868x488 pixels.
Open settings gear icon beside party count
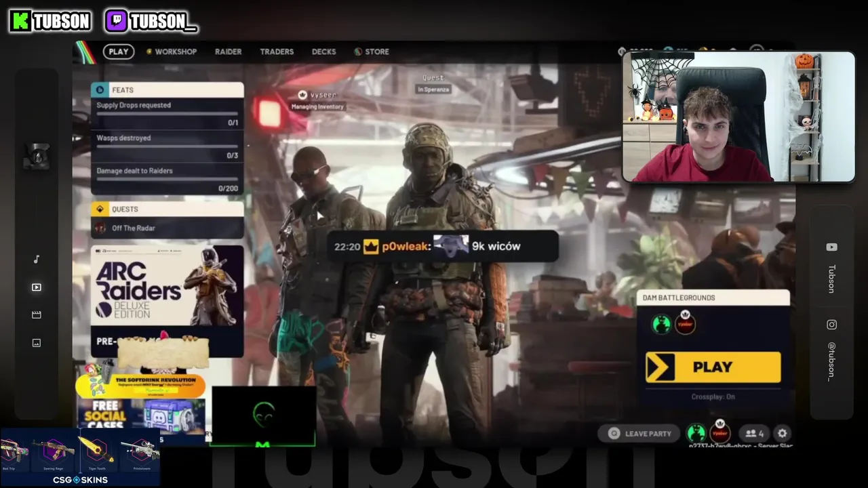point(782,433)
